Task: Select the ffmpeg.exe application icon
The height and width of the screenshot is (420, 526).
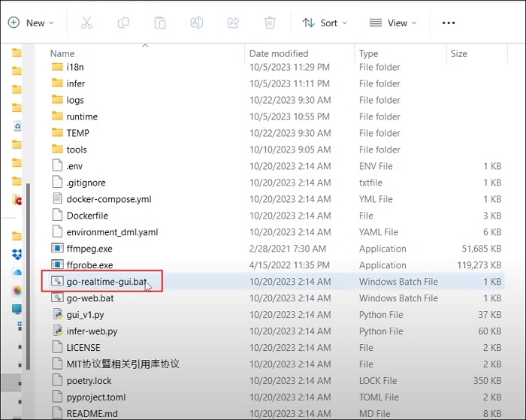Action: 58,249
